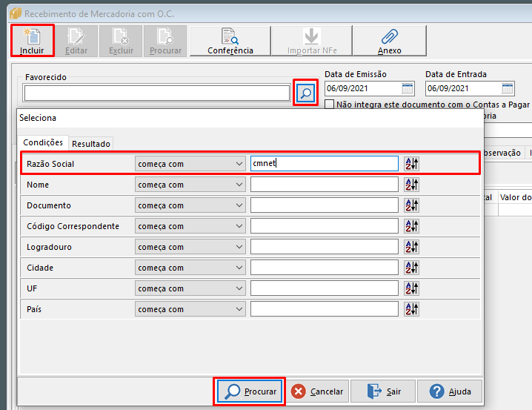Screen dimensions: 532x410
Task: Click the A-Z sort icon for Razão Social
Action: (x=411, y=164)
